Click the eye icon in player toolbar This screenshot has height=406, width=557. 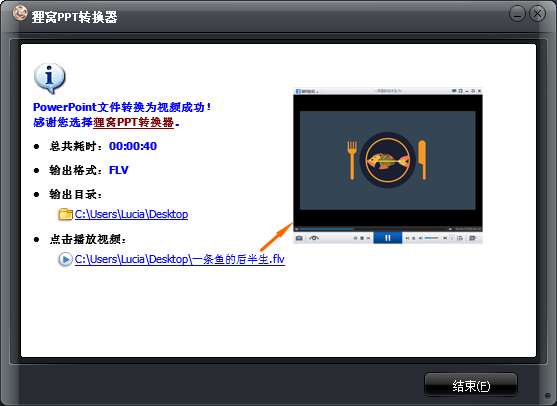(314, 238)
